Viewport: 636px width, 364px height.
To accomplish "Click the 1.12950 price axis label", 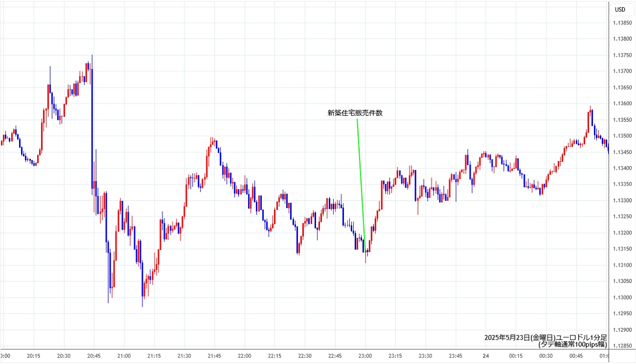I will [x=622, y=314].
